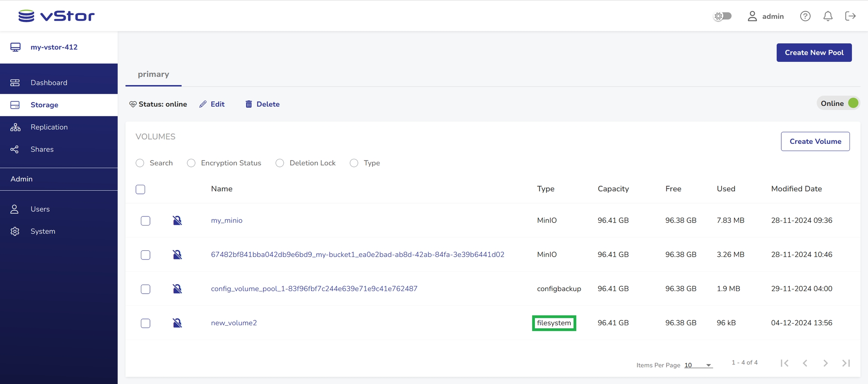Expand the Items Per Page dropdown
Viewport: 868px width, 384px height.
coord(698,365)
